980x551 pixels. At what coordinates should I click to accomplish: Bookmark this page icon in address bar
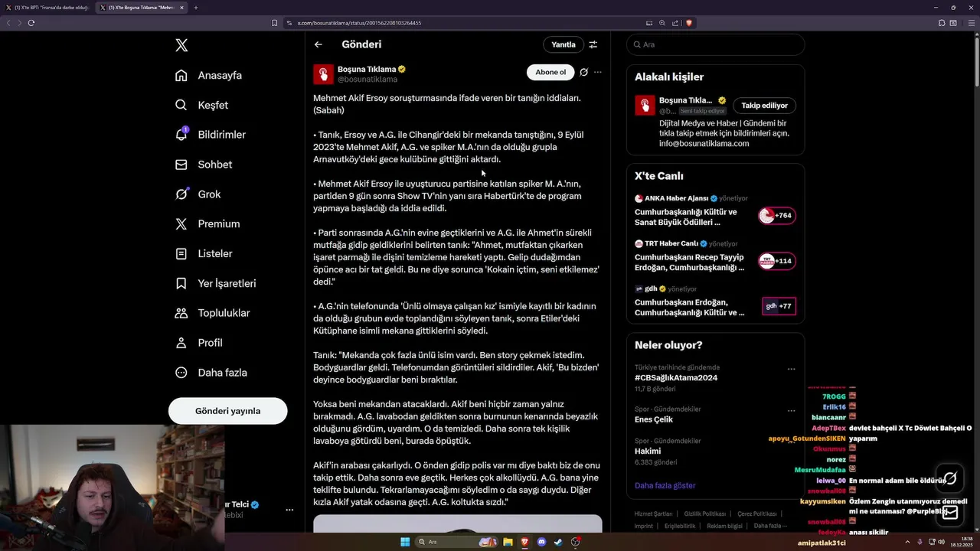point(274,23)
